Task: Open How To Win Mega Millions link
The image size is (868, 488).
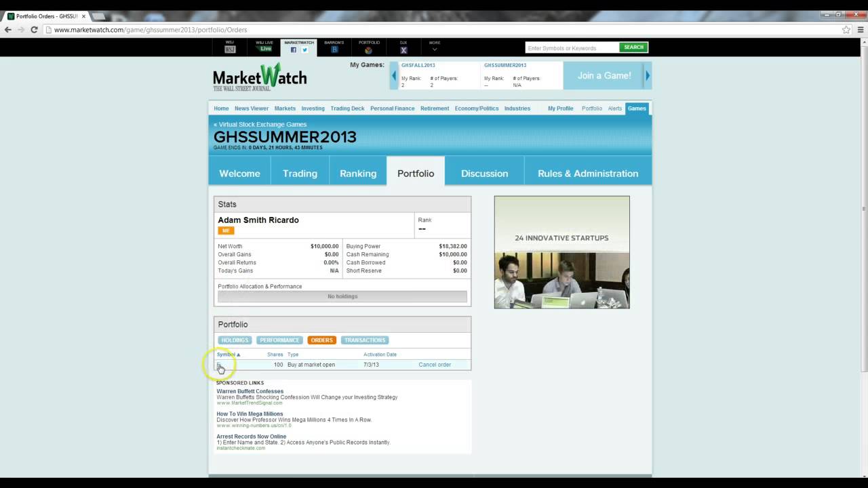Action: pyautogui.click(x=250, y=413)
